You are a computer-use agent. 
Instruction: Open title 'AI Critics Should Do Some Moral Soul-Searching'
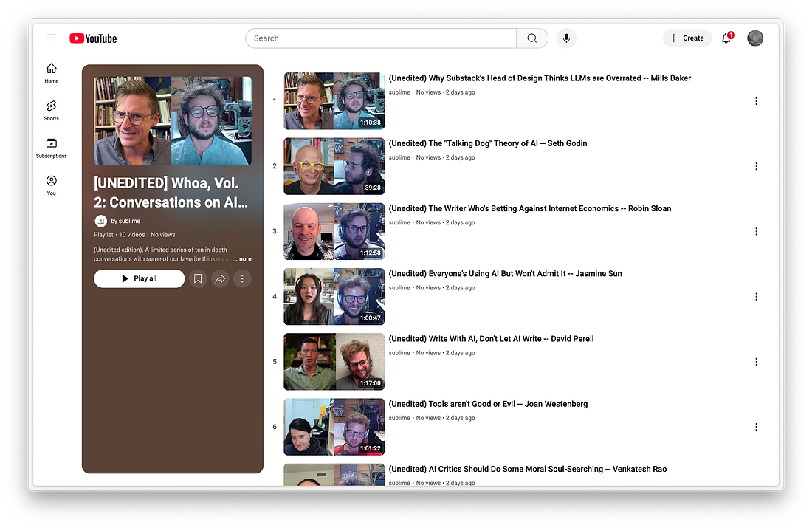(528, 470)
